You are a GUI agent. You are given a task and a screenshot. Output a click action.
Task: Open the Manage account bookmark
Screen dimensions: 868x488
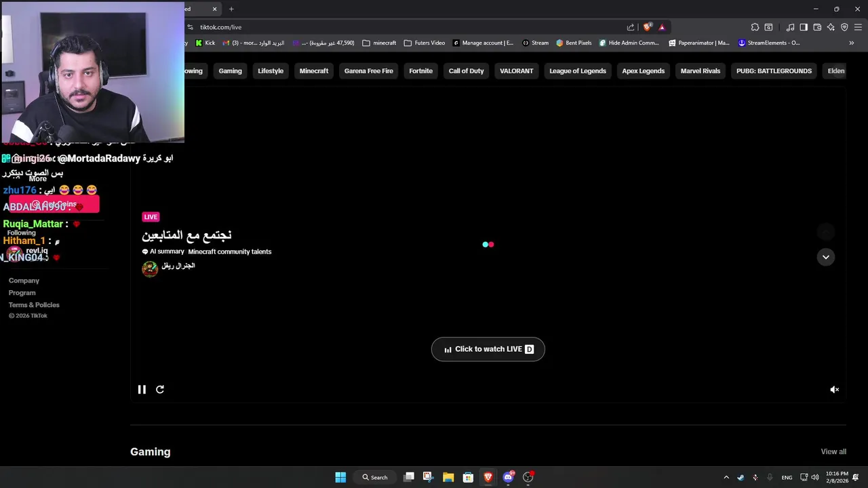(483, 43)
